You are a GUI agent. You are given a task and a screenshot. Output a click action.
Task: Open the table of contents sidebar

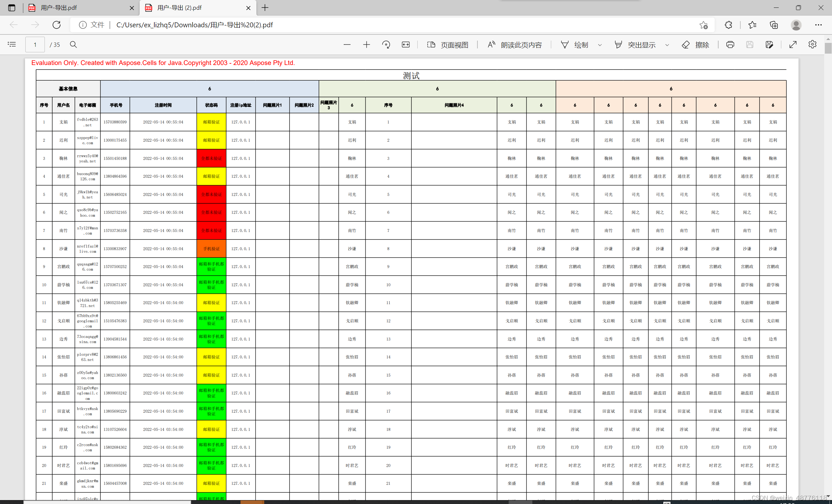(12, 45)
